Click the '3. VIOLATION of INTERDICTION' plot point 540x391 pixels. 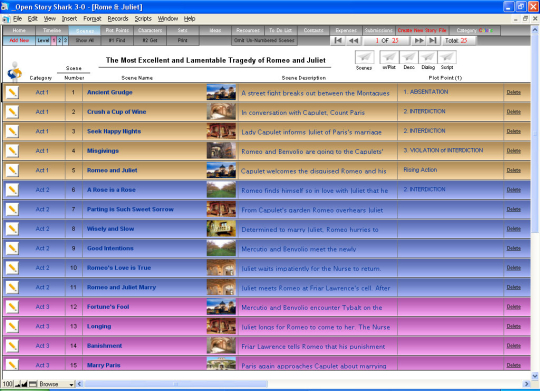pyautogui.click(x=443, y=150)
